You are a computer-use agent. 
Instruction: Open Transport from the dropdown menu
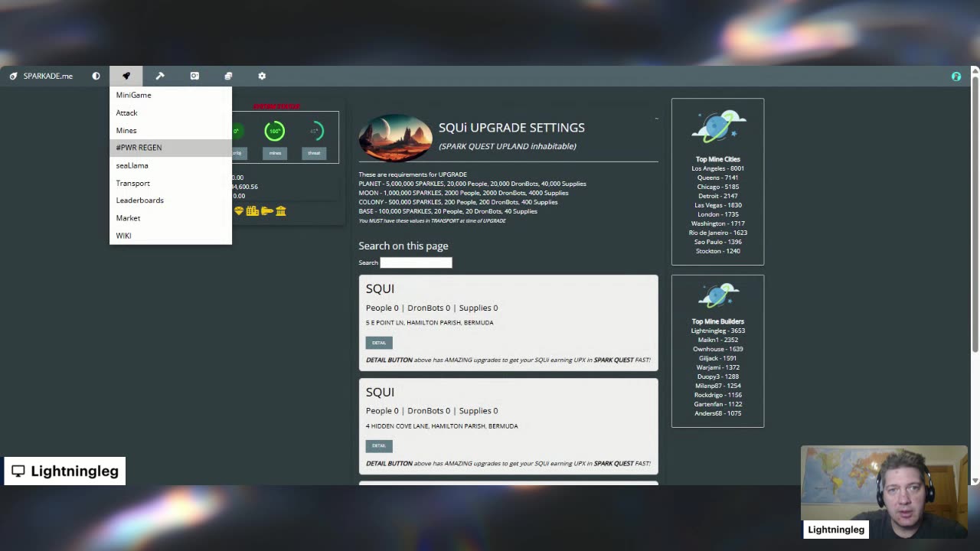point(171,183)
